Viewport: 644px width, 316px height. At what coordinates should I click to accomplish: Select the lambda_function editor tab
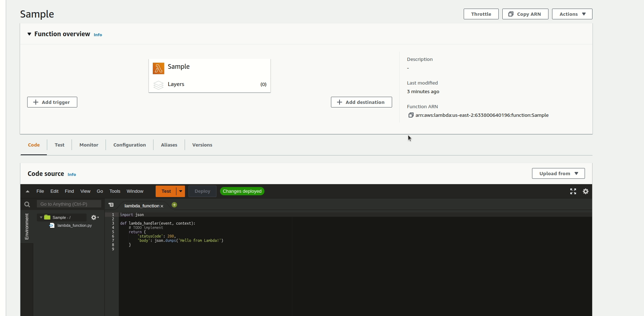pyautogui.click(x=142, y=206)
